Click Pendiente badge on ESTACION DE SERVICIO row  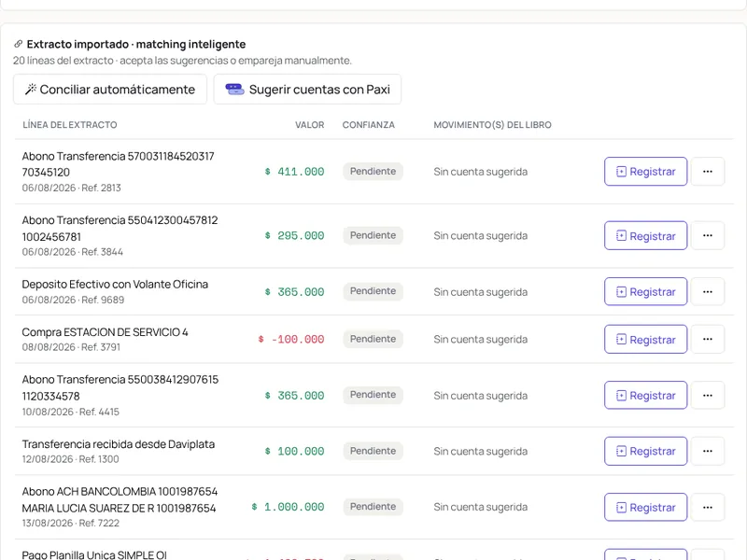pyautogui.click(x=373, y=339)
